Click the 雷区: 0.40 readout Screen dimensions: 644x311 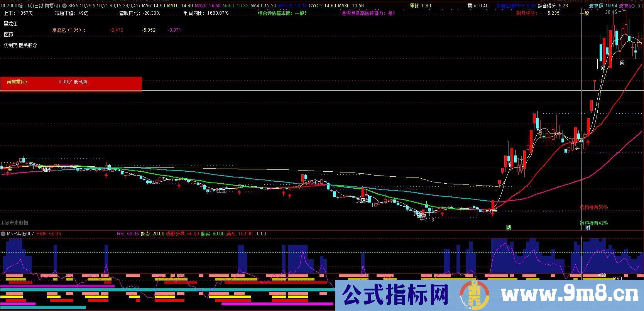click(478, 6)
